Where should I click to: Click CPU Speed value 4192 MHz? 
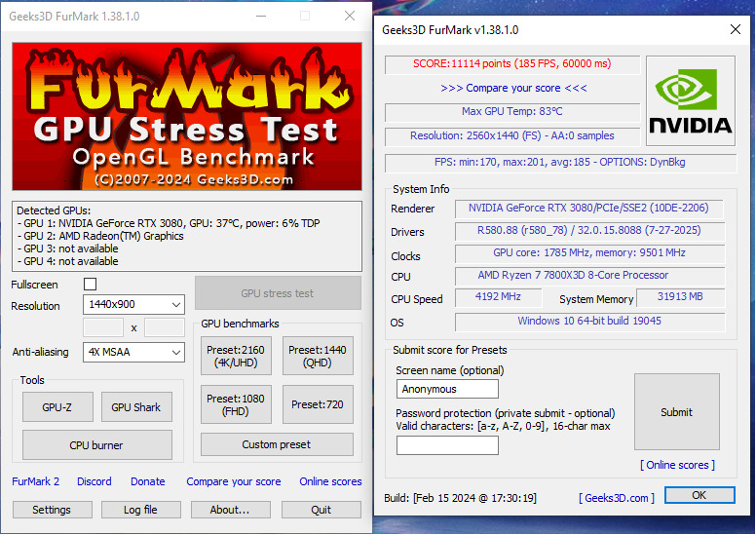point(498,296)
